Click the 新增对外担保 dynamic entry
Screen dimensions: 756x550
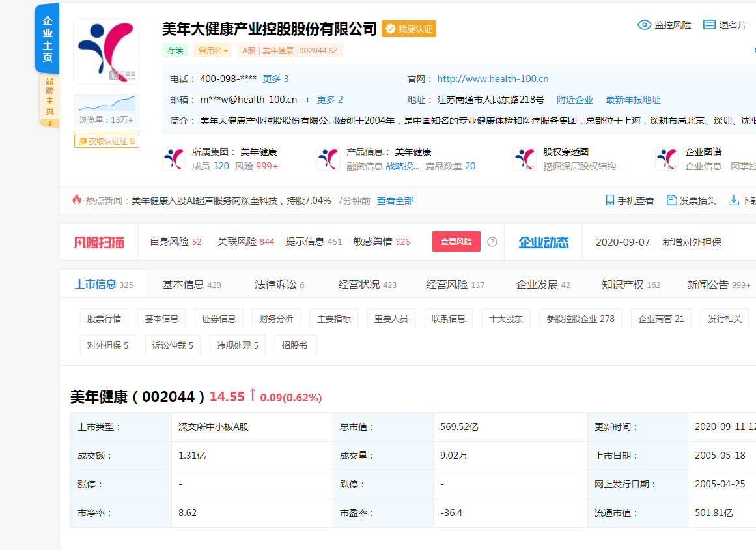pyautogui.click(x=692, y=242)
